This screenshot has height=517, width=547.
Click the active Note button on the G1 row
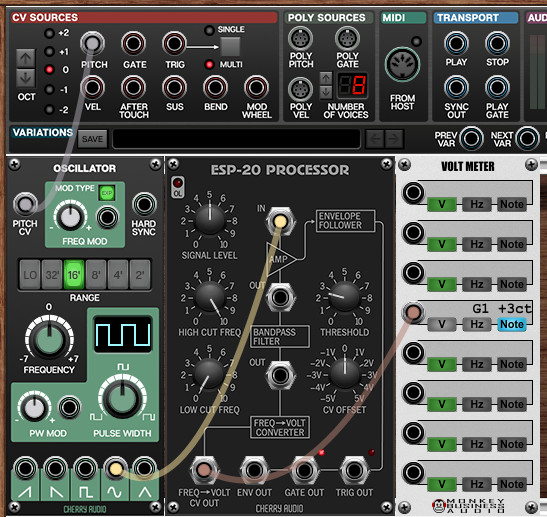512,324
